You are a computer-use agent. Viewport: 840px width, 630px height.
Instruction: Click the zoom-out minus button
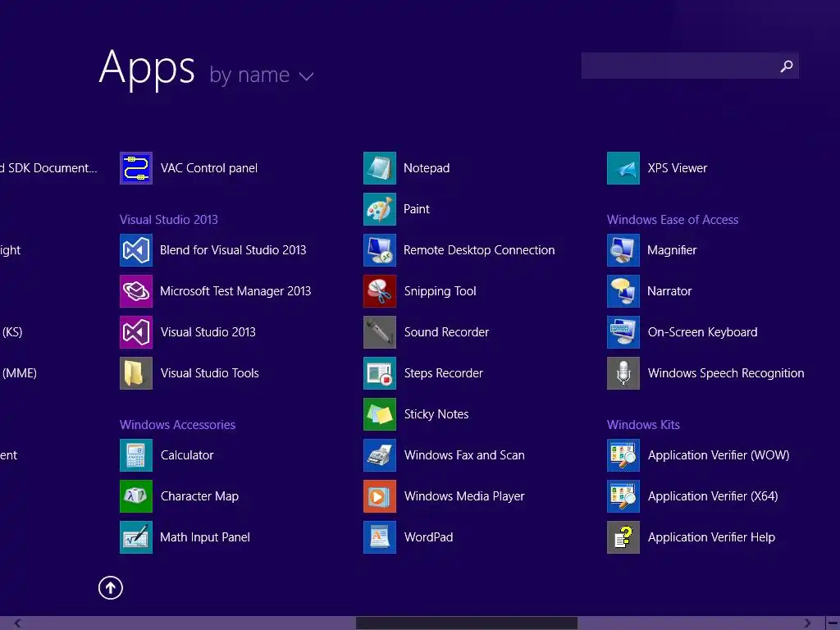pyautogui.click(x=833, y=623)
